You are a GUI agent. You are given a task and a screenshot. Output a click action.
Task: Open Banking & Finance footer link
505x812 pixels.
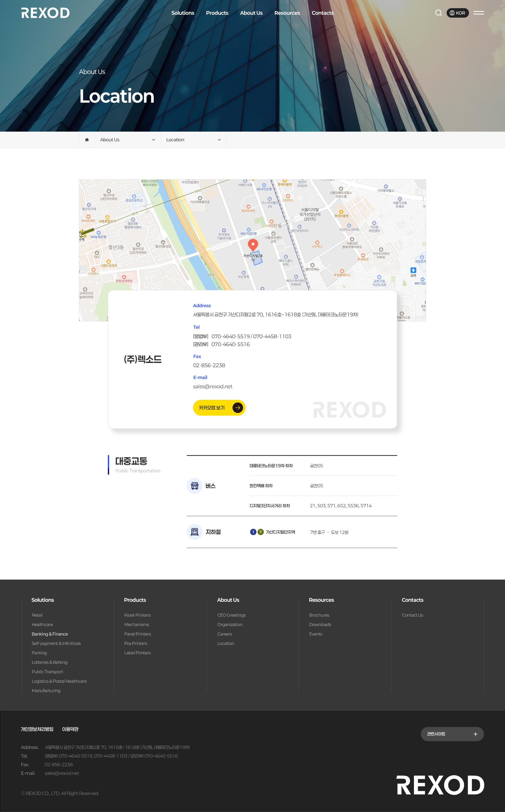(x=50, y=634)
